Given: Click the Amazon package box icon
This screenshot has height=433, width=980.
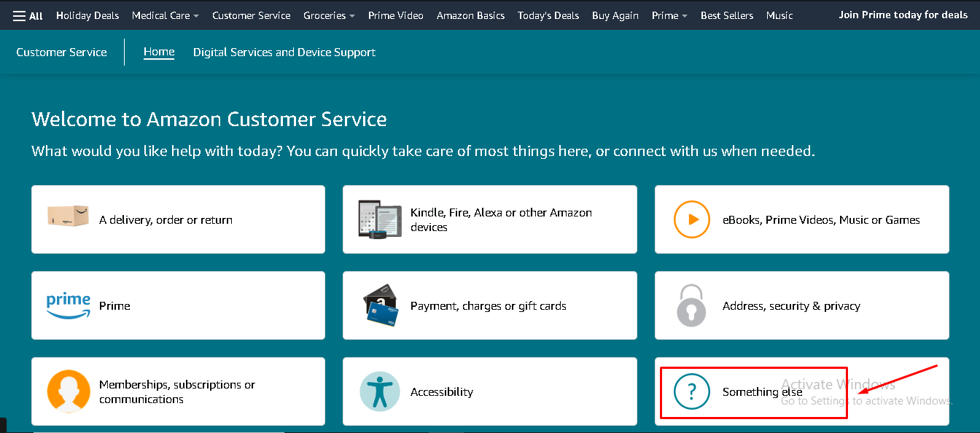Looking at the screenshot, I should coord(68,216).
